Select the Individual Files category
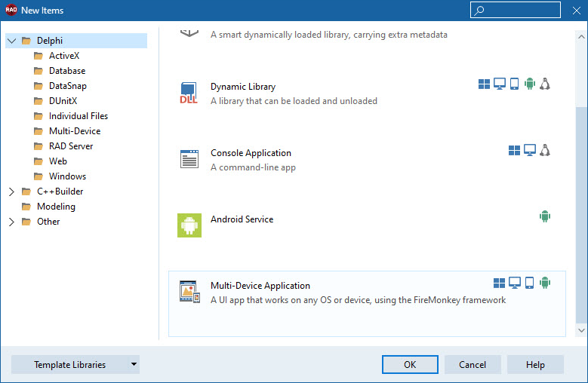Screen dimensions: 588x383 (79, 116)
